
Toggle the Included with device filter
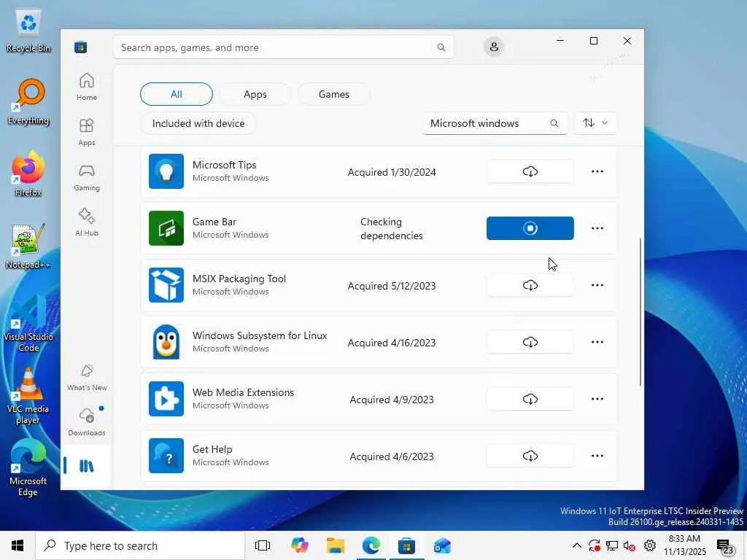tap(198, 123)
